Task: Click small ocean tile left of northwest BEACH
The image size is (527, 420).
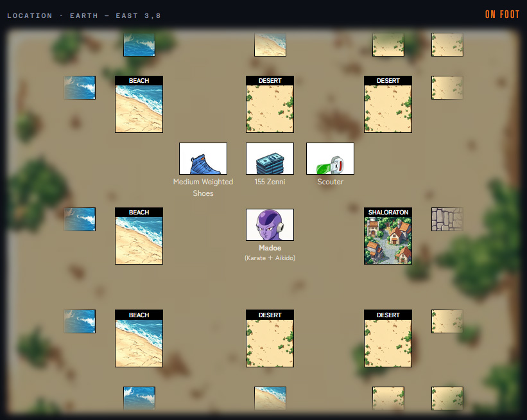Action: coord(80,87)
